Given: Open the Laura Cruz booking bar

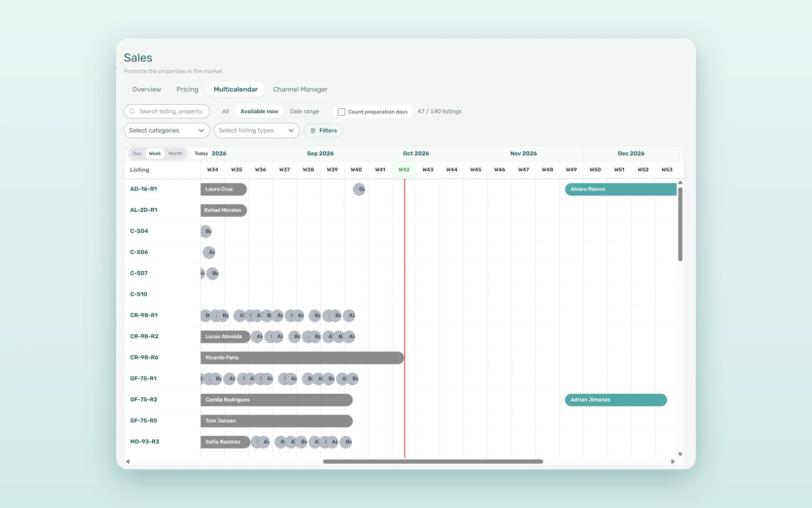Looking at the screenshot, I should [224, 189].
